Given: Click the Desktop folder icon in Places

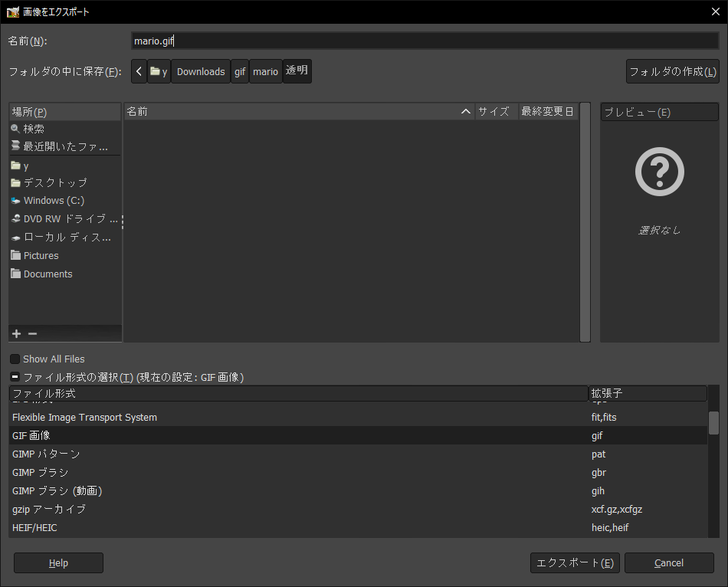Looking at the screenshot, I should [15, 183].
